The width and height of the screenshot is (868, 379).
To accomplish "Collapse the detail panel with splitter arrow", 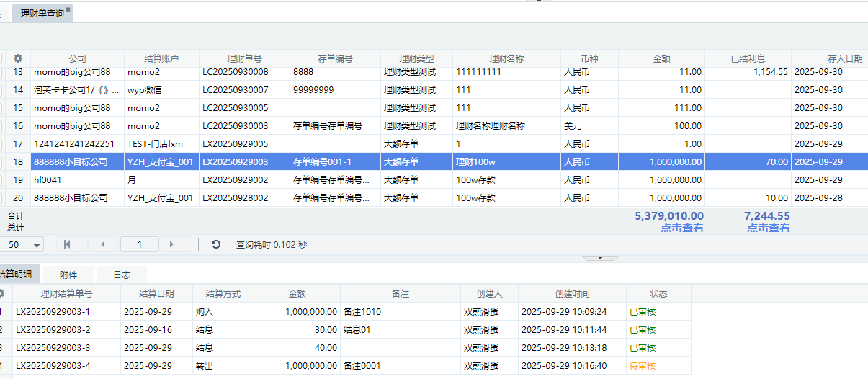I will (x=599, y=257).
